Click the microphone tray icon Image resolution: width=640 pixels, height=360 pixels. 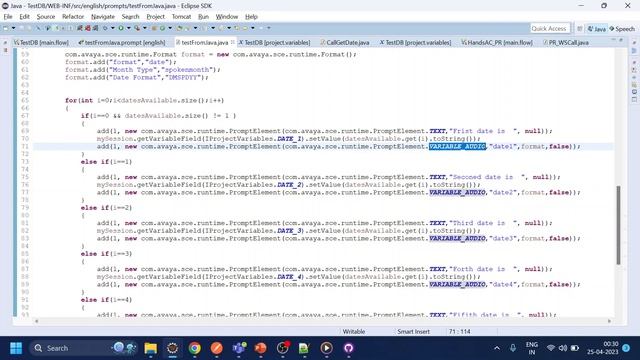513,348
